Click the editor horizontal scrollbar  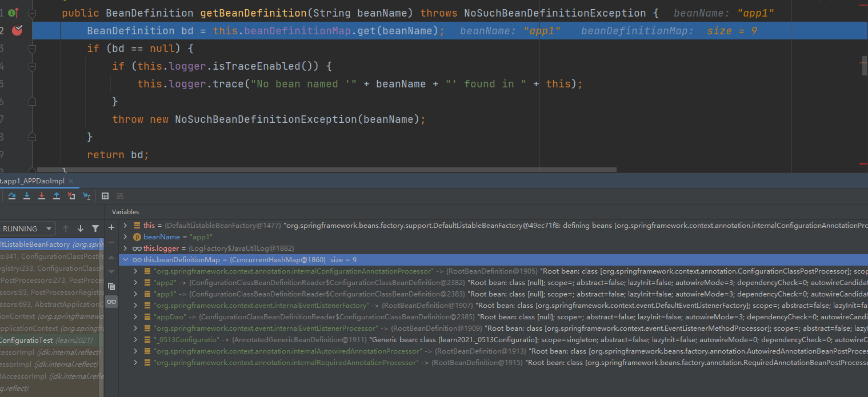[326, 170]
